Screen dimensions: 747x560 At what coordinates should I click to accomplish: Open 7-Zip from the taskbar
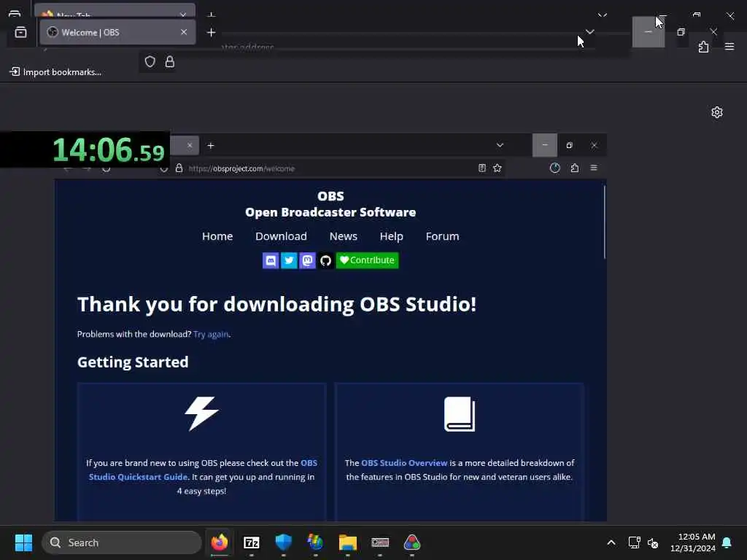click(x=252, y=542)
